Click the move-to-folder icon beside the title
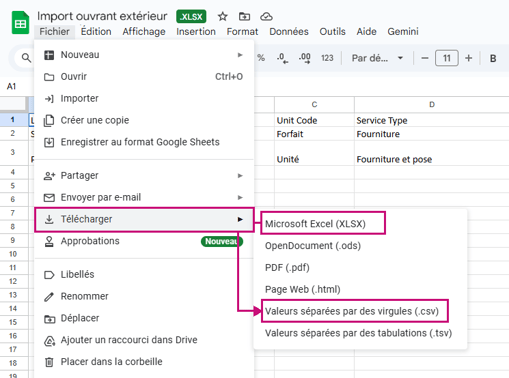 point(244,16)
